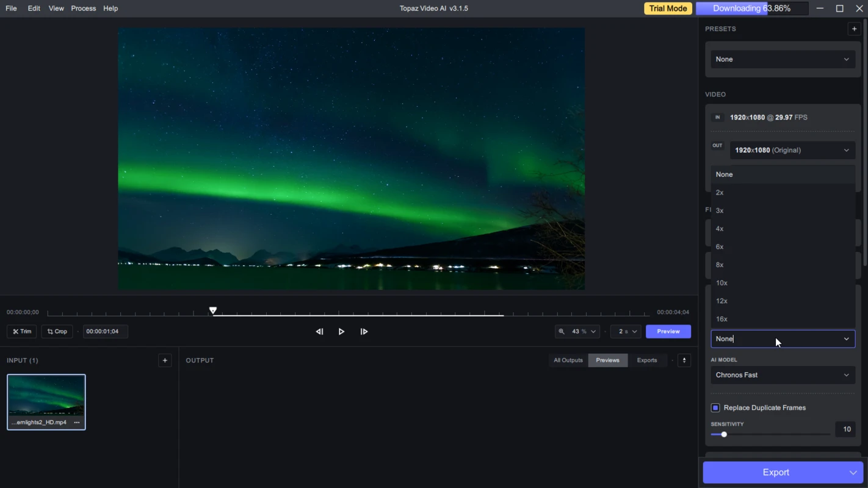The width and height of the screenshot is (868, 488).
Task: Toggle Replace Duplicate Frames checkbox
Action: pos(715,407)
